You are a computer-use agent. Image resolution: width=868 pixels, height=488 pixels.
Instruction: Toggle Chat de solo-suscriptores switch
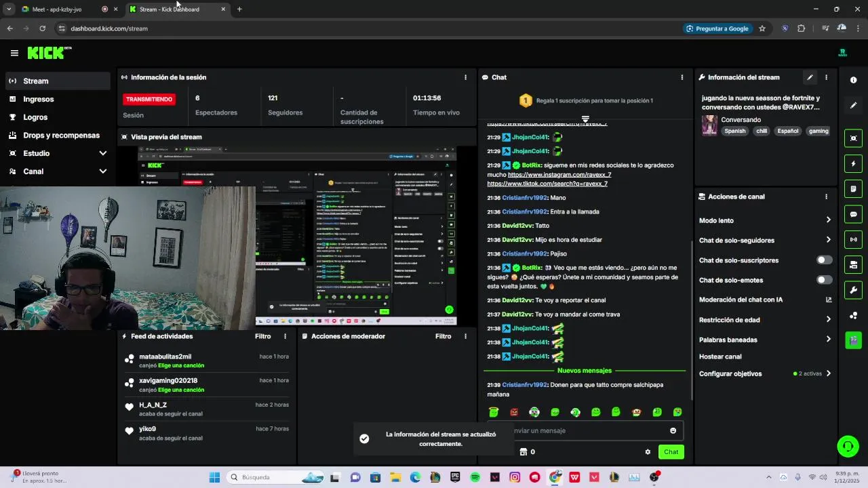point(824,260)
